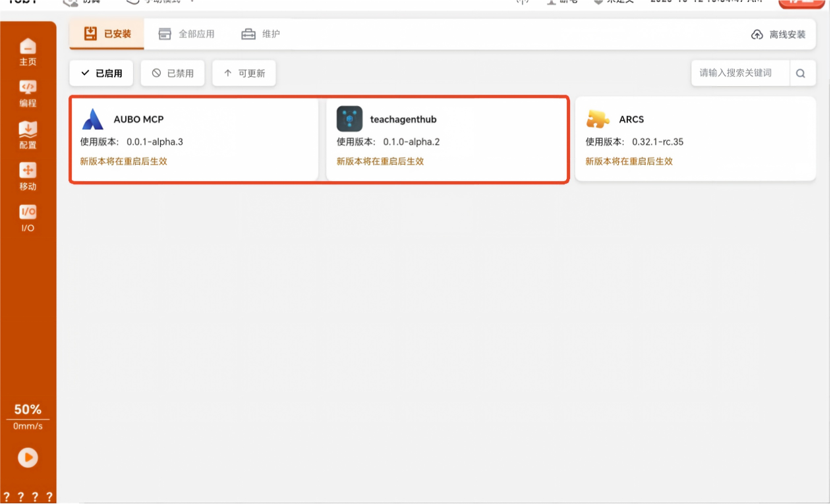
Task: Open the 配置 configuration section
Action: 28,135
